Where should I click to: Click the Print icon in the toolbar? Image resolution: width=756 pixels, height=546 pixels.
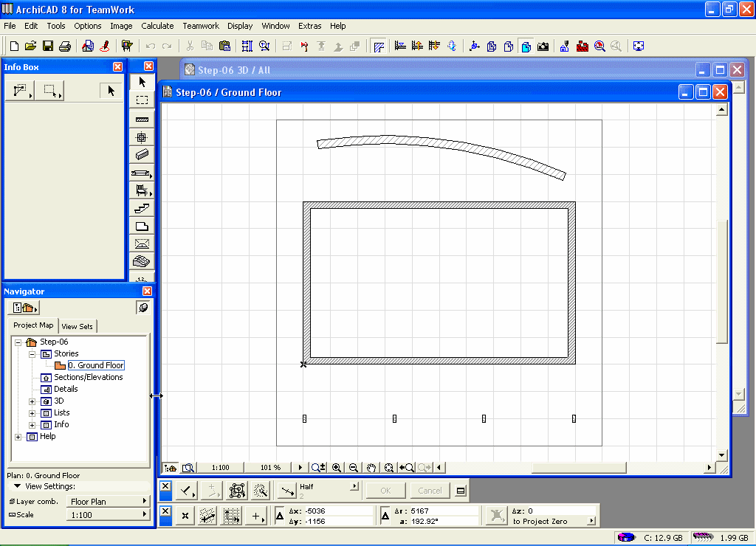tap(64, 46)
